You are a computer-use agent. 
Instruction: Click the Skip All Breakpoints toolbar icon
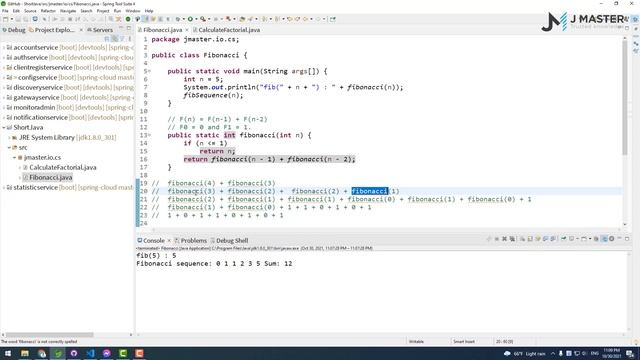(x=44, y=19)
